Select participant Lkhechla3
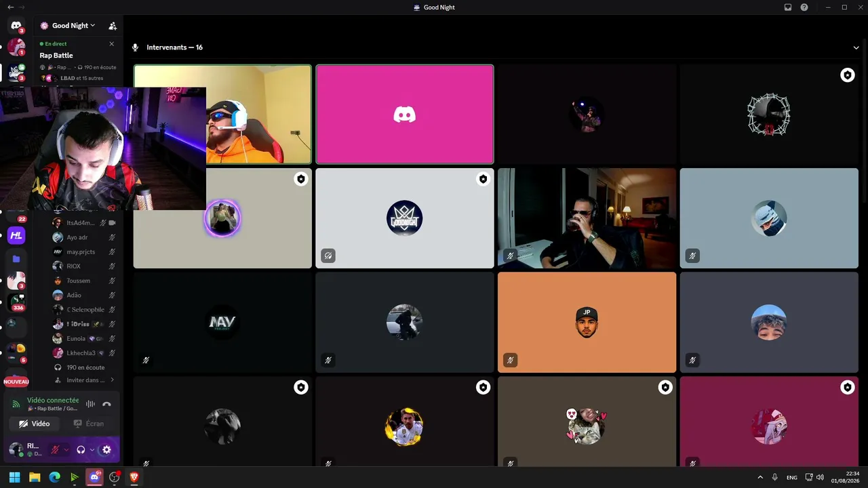The width and height of the screenshot is (868, 488). coord(84,353)
